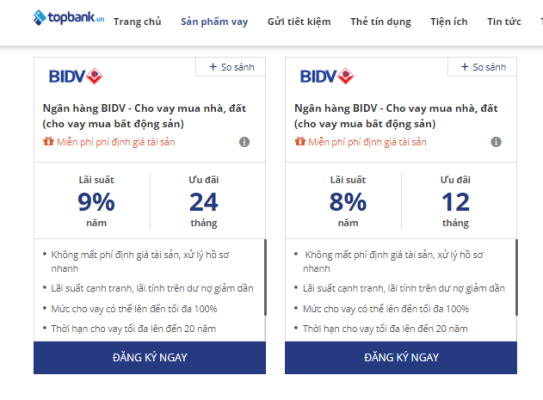This screenshot has height=400, width=543.
Task: Click info icon on 8% loan card
Action: coord(496,142)
